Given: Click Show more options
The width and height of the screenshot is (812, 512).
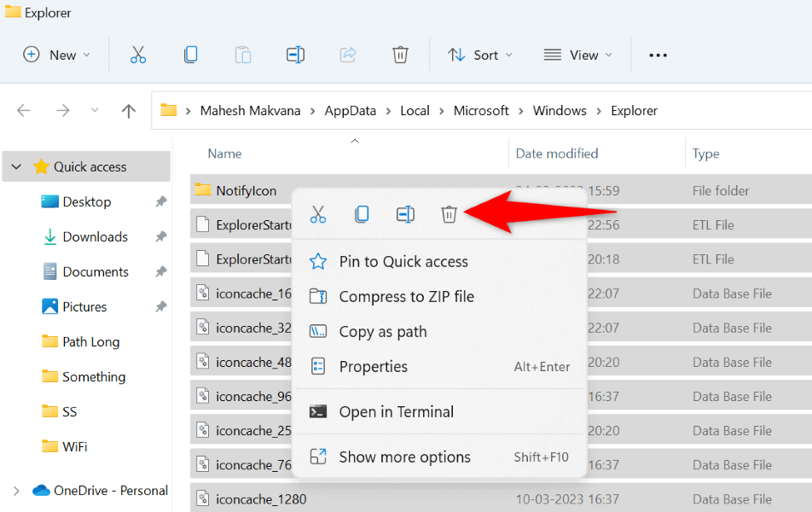Looking at the screenshot, I should click(x=404, y=457).
